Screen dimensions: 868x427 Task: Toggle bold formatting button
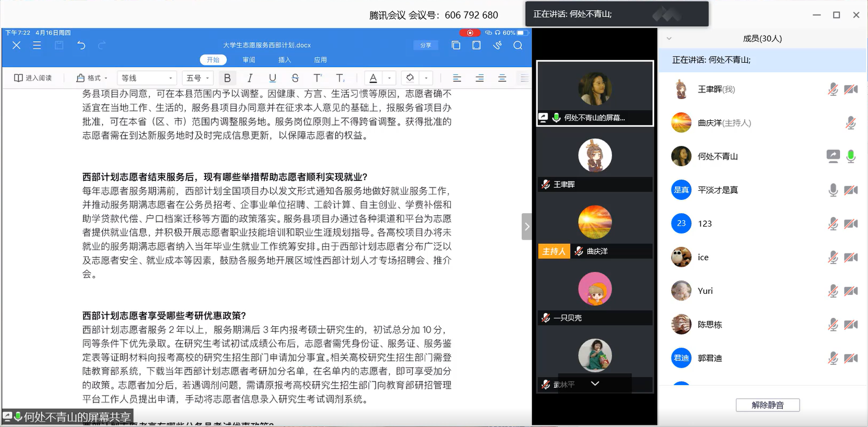tap(227, 78)
